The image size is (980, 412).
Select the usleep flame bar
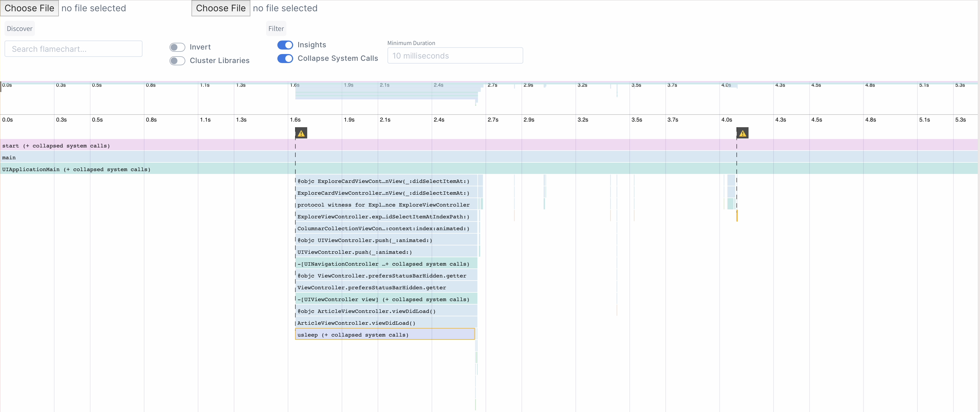pyautogui.click(x=384, y=334)
